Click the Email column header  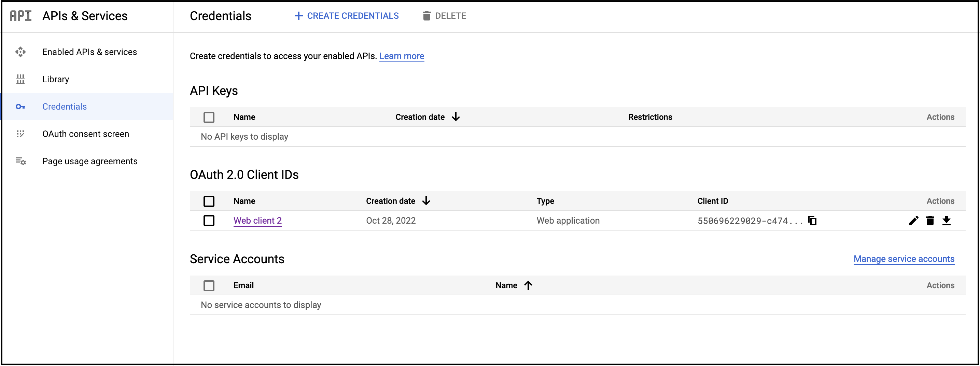(243, 285)
